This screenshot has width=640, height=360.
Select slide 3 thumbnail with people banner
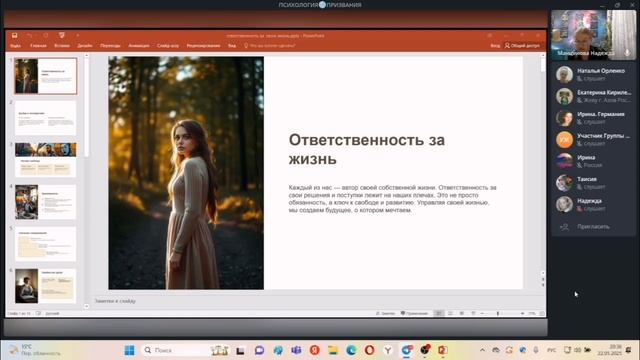(x=46, y=160)
